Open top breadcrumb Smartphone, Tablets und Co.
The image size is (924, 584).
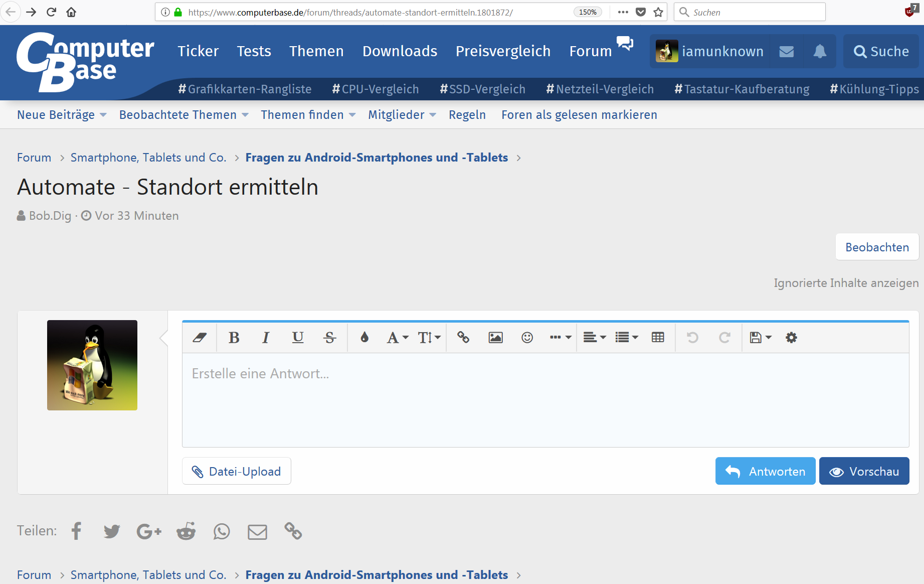click(x=148, y=158)
